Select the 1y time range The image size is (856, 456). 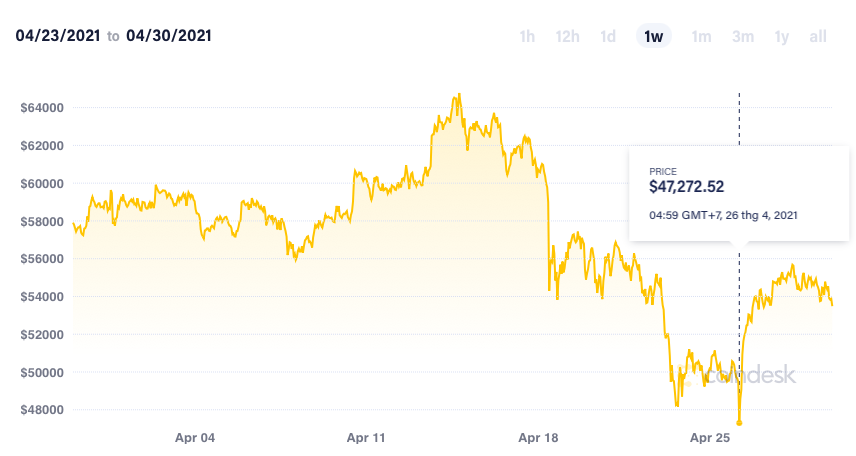point(781,37)
